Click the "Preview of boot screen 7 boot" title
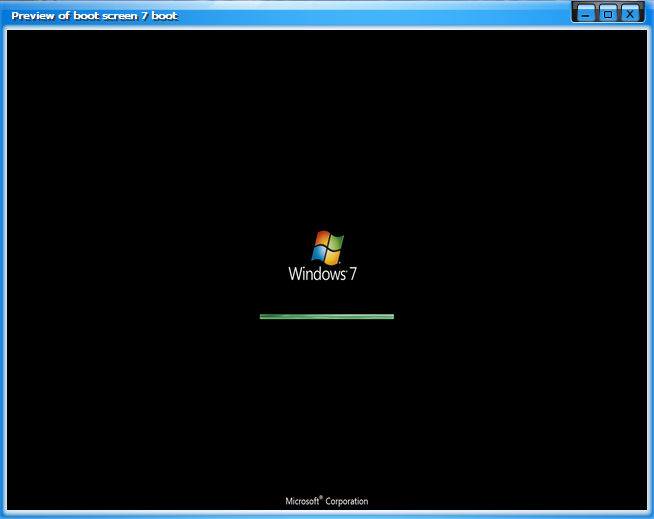Viewport: 654px width, 519px height. (95, 16)
